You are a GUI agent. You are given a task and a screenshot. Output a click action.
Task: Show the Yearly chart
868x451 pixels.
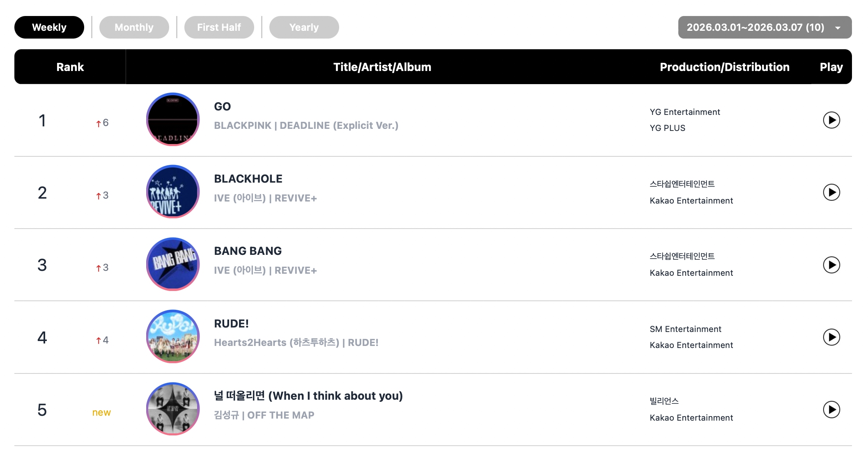pos(304,27)
